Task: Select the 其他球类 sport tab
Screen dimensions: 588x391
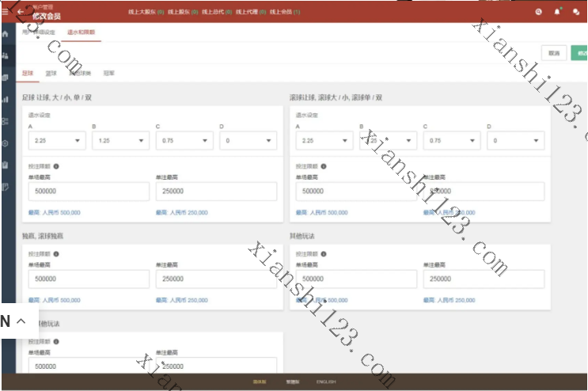Action: pyautogui.click(x=80, y=73)
